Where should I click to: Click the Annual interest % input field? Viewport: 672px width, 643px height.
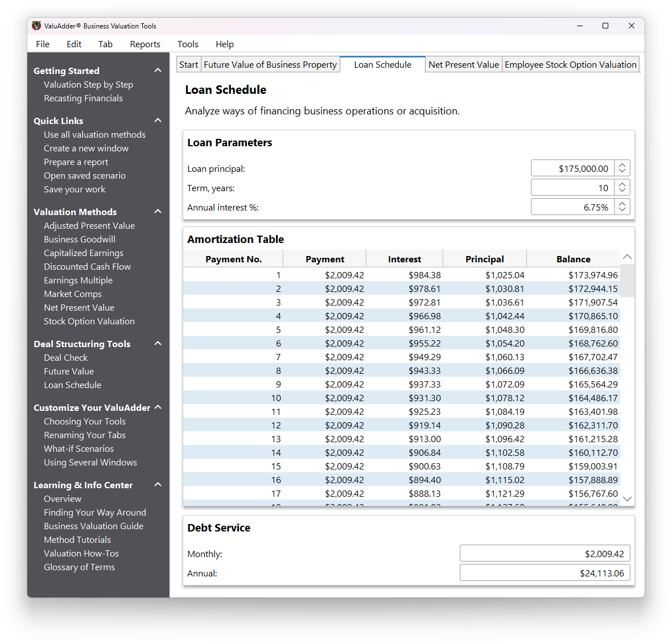pos(572,207)
